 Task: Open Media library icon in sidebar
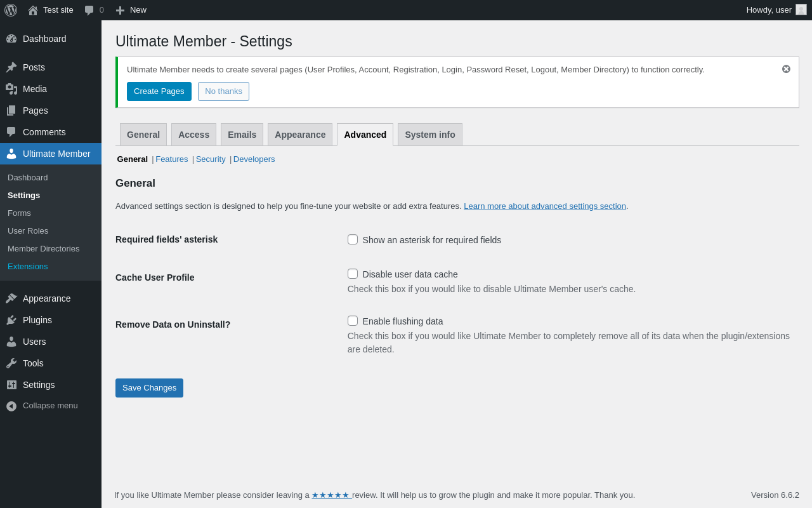point(11,89)
